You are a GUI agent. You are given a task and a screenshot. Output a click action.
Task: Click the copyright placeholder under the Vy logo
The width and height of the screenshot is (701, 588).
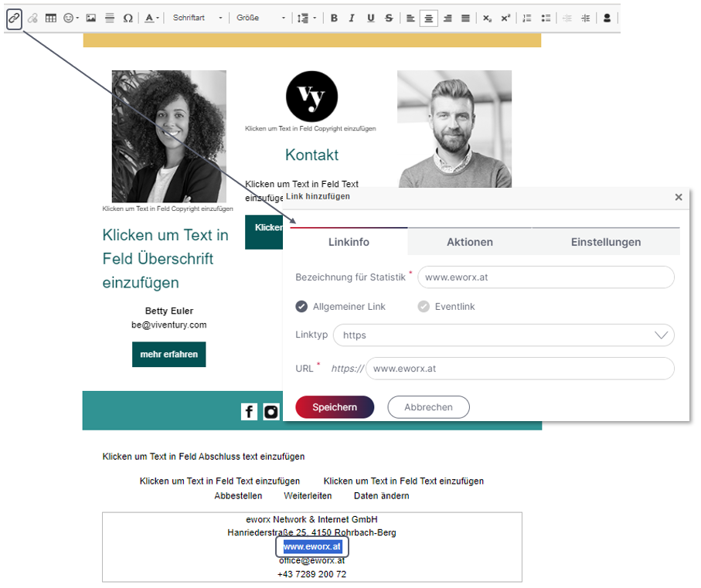tap(310, 129)
